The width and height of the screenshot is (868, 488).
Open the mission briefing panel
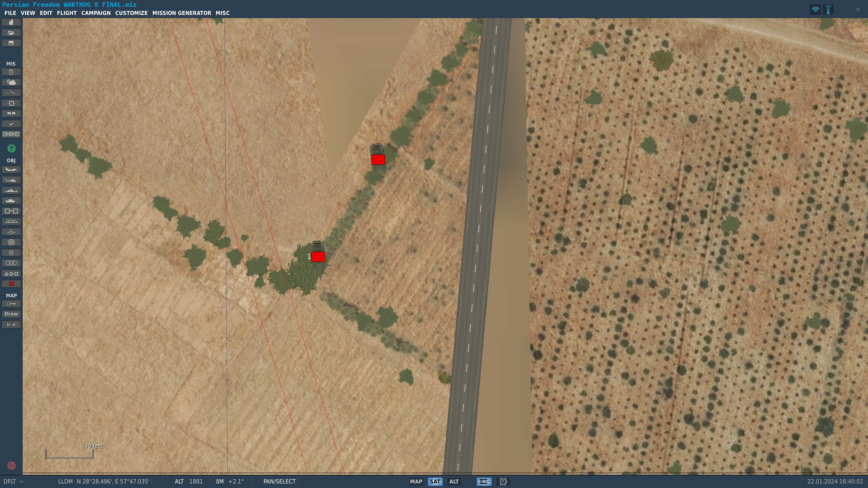click(11, 72)
